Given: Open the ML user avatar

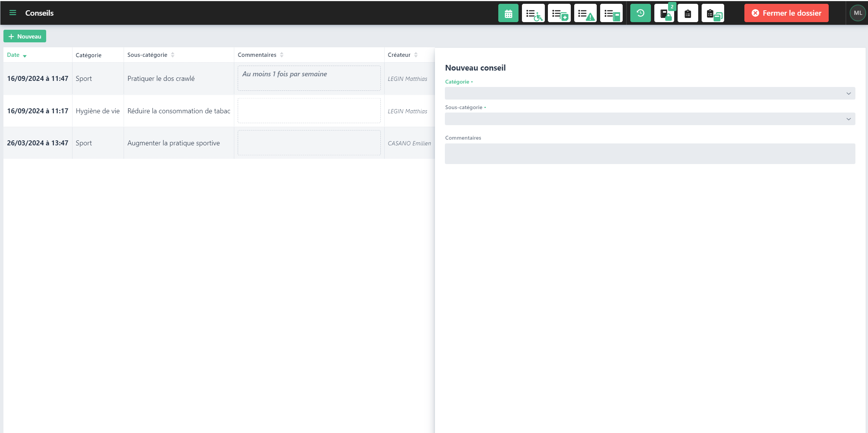Looking at the screenshot, I should pyautogui.click(x=858, y=13).
